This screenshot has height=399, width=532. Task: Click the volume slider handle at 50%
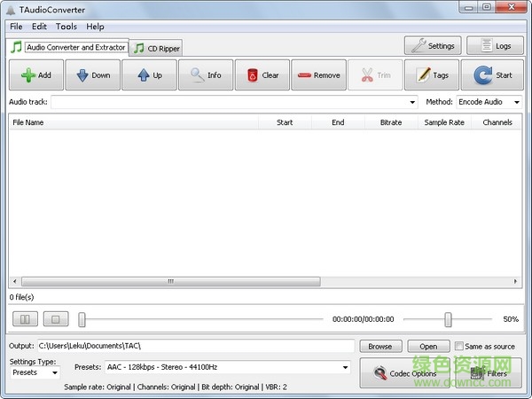(448, 319)
